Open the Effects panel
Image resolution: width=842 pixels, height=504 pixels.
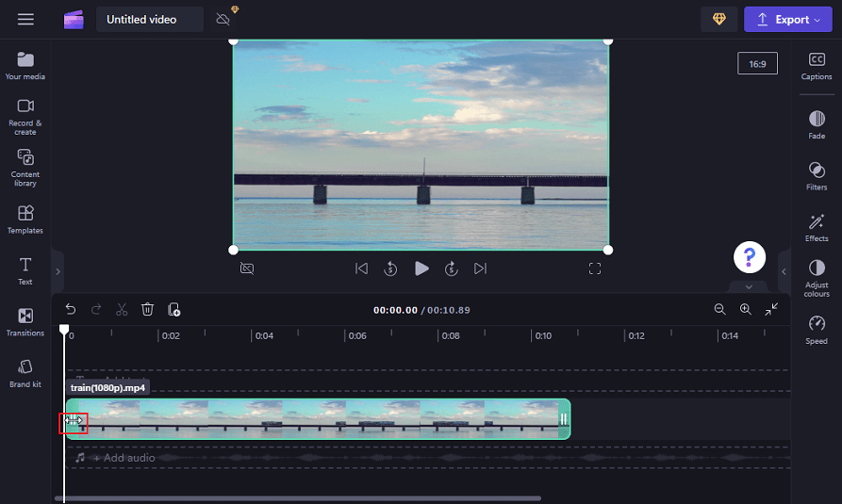(817, 228)
